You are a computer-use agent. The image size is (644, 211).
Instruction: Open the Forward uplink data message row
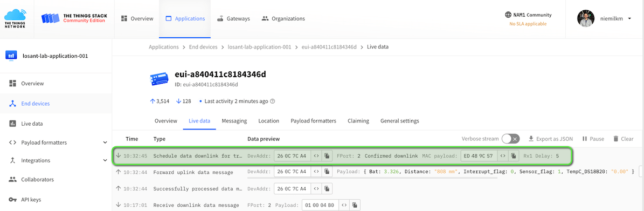coord(378,172)
